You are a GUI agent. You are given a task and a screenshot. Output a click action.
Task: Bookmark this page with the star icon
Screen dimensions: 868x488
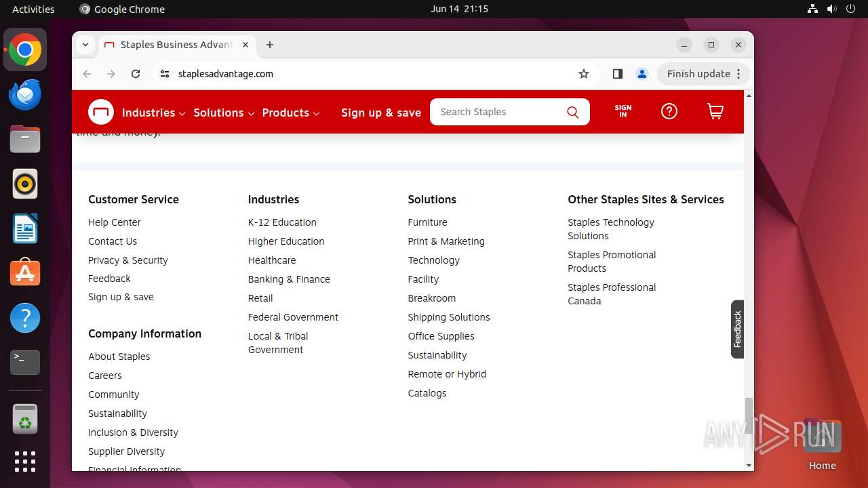pyautogui.click(x=584, y=74)
